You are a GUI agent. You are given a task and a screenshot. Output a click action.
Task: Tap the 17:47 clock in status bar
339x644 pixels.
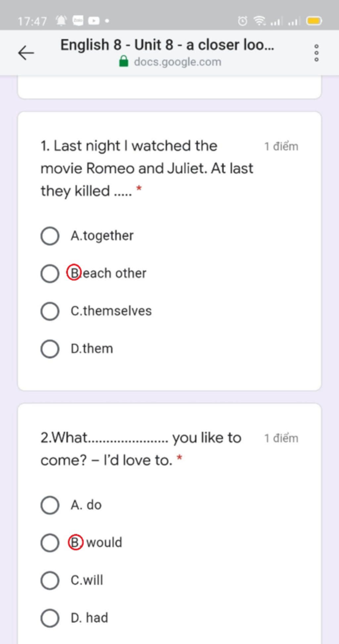click(32, 21)
